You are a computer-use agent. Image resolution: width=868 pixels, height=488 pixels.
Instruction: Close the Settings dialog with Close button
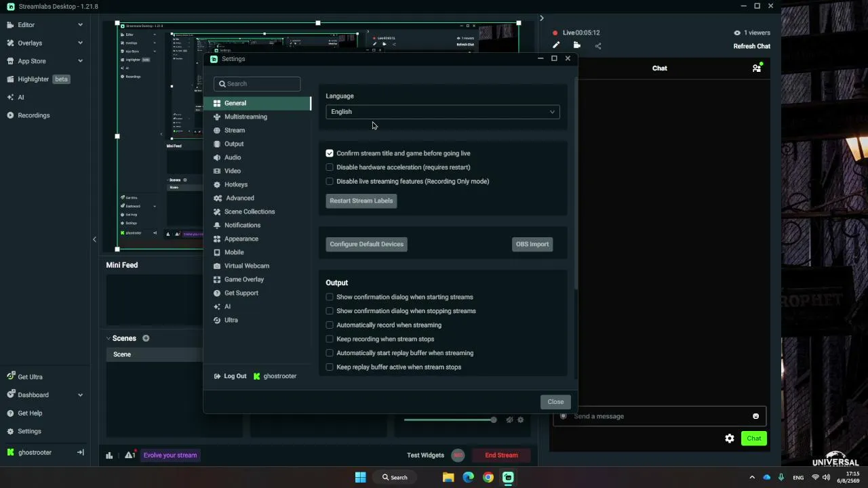pos(555,402)
